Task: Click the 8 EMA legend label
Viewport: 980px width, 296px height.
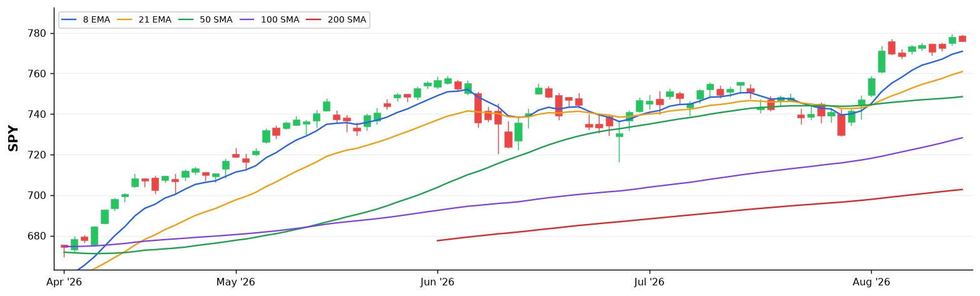Action: tap(96, 20)
